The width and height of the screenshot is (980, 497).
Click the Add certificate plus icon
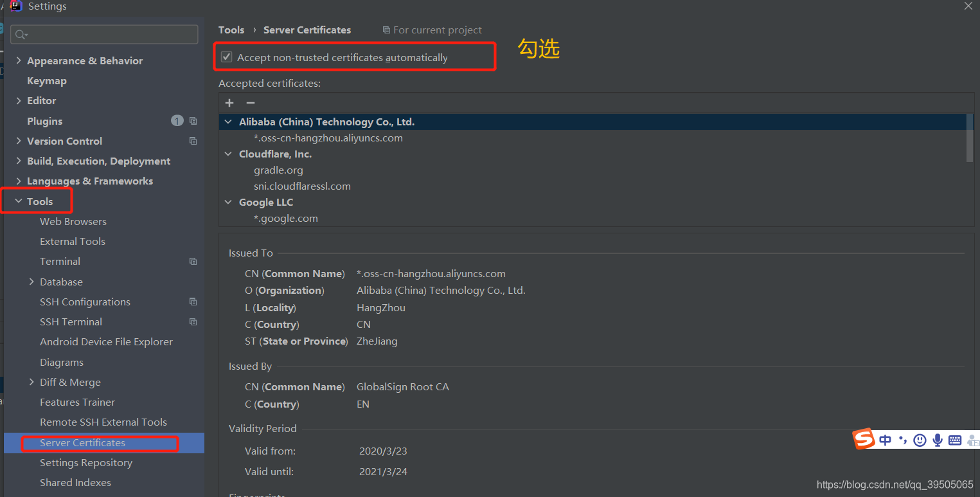pos(229,103)
